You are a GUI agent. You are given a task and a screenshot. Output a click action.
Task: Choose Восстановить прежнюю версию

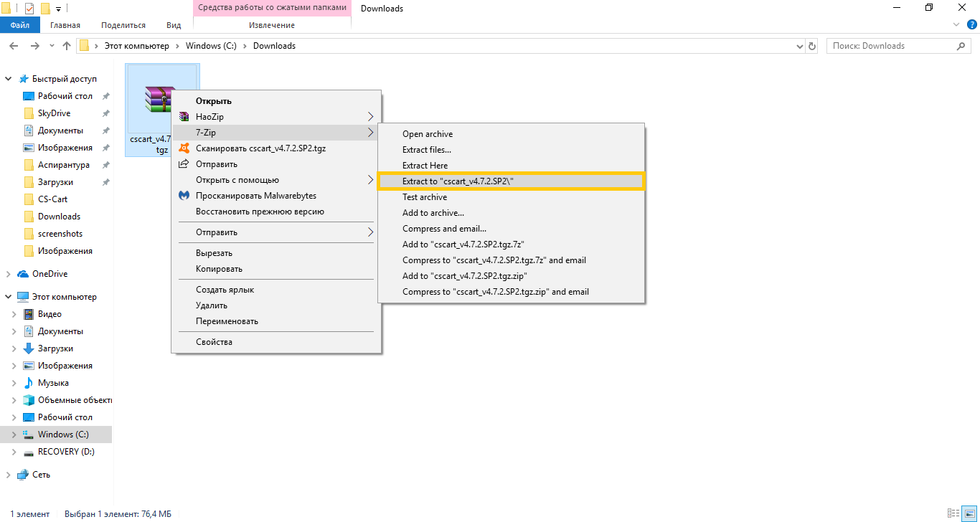(275, 212)
